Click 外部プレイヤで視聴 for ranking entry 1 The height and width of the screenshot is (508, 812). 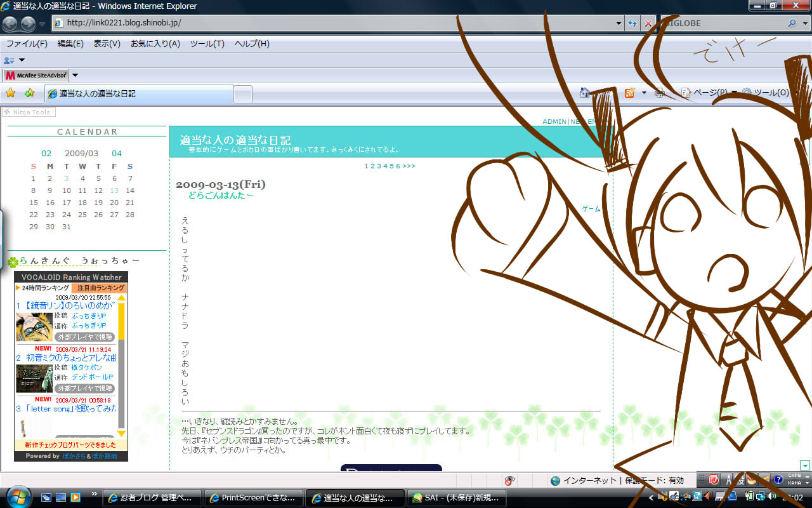click(84, 337)
